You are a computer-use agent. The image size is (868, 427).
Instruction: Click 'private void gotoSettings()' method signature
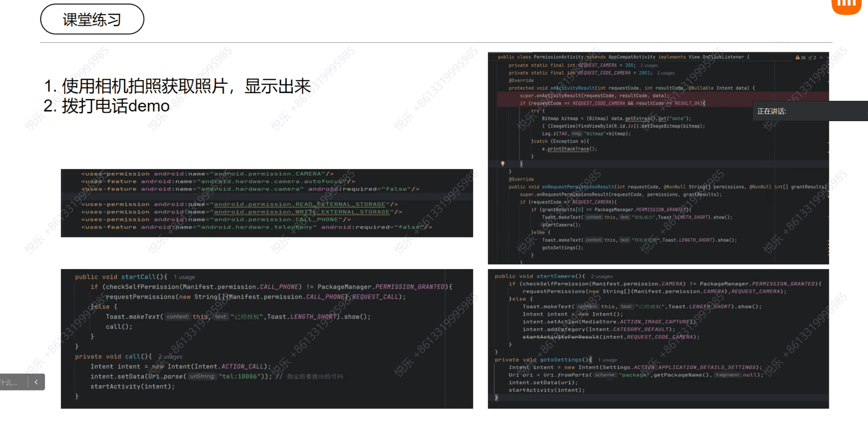543,360
